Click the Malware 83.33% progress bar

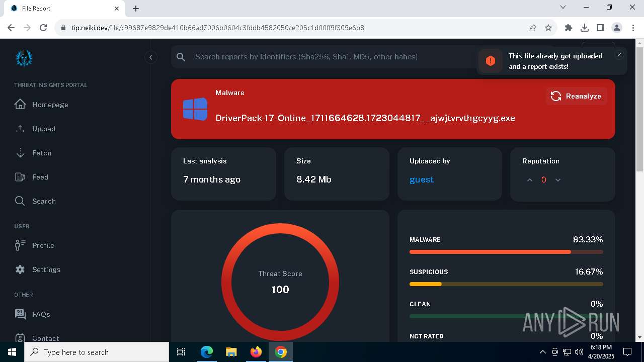(506, 252)
